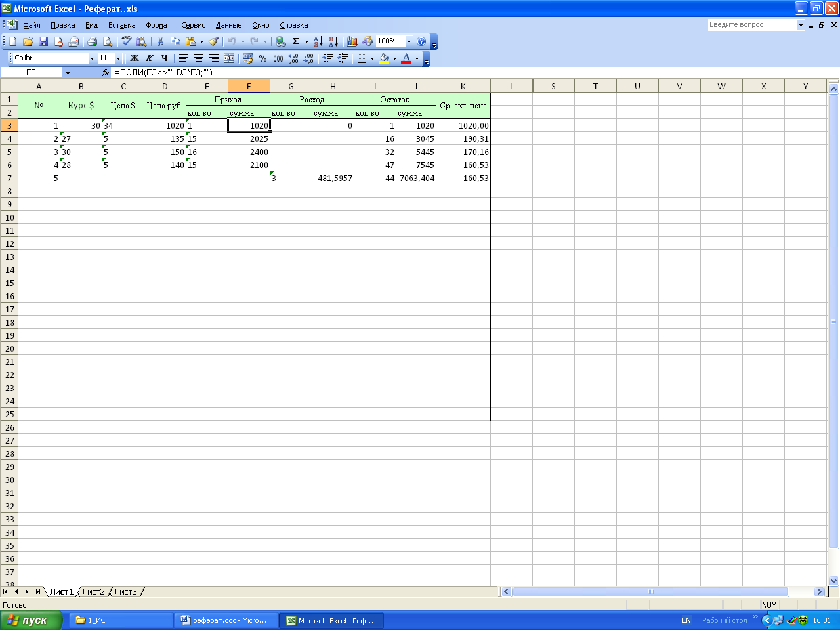Open the Вставка menu
The width and height of the screenshot is (840, 630).
[x=121, y=25]
